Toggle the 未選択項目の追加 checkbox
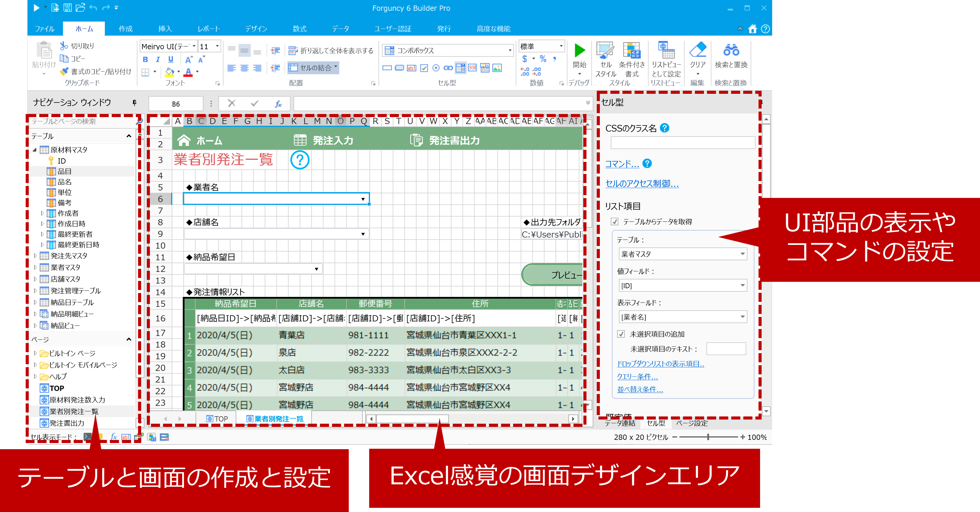The height and width of the screenshot is (512, 980). click(621, 334)
